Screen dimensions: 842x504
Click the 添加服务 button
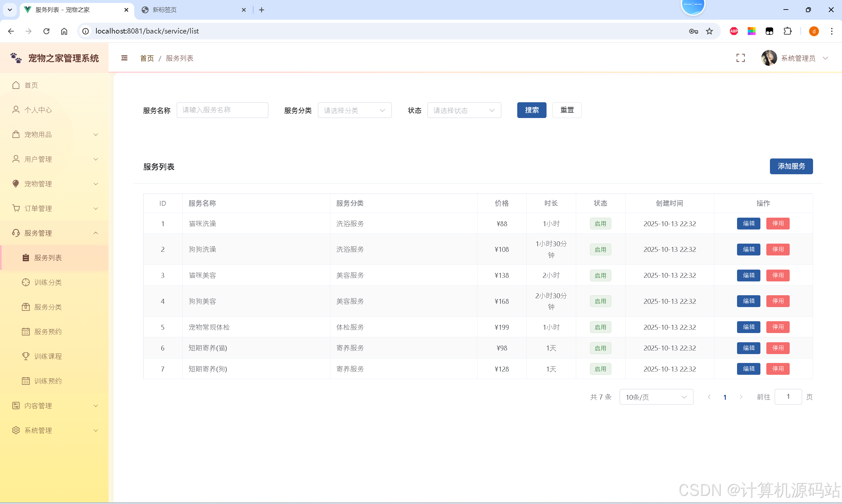click(791, 166)
